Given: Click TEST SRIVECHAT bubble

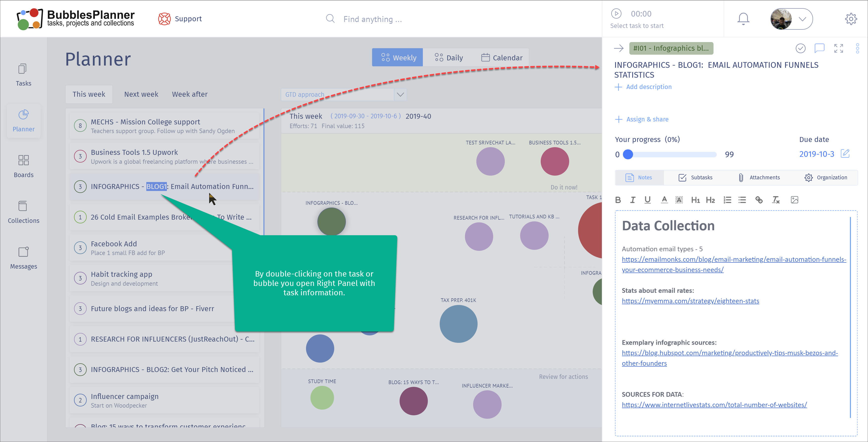Looking at the screenshot, I should tap(490, 162).
